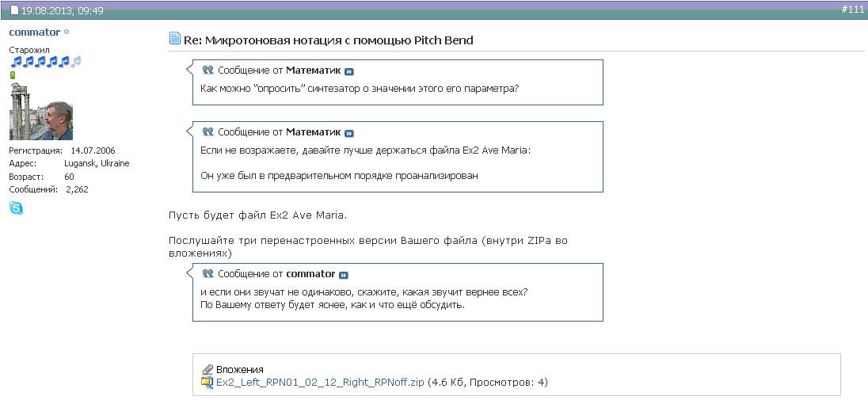
Task: View original post arrow in Ave Maria quote
Action: 349,133
